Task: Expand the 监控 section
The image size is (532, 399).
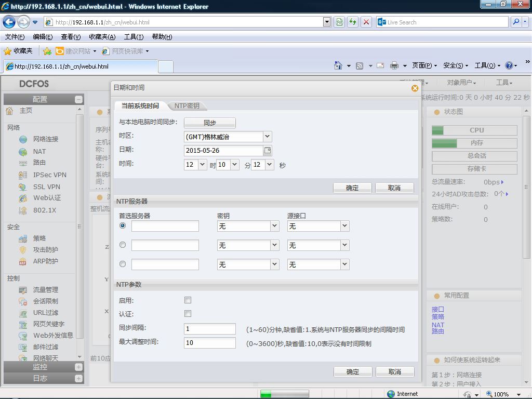Action: tap(79, 367)
